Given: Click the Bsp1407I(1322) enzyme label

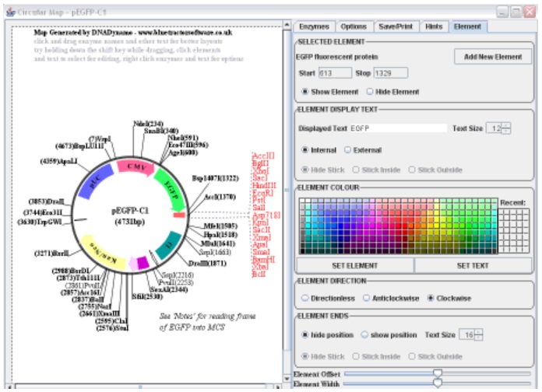Looking at the screenshot, I should point(215,178).
